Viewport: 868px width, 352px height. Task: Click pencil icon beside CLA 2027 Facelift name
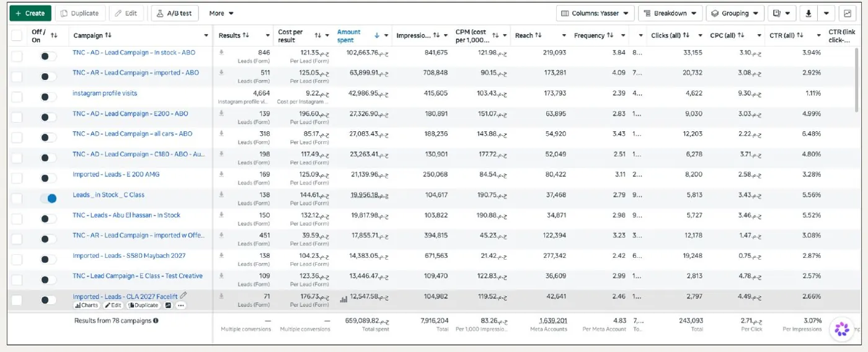[184, 296]
